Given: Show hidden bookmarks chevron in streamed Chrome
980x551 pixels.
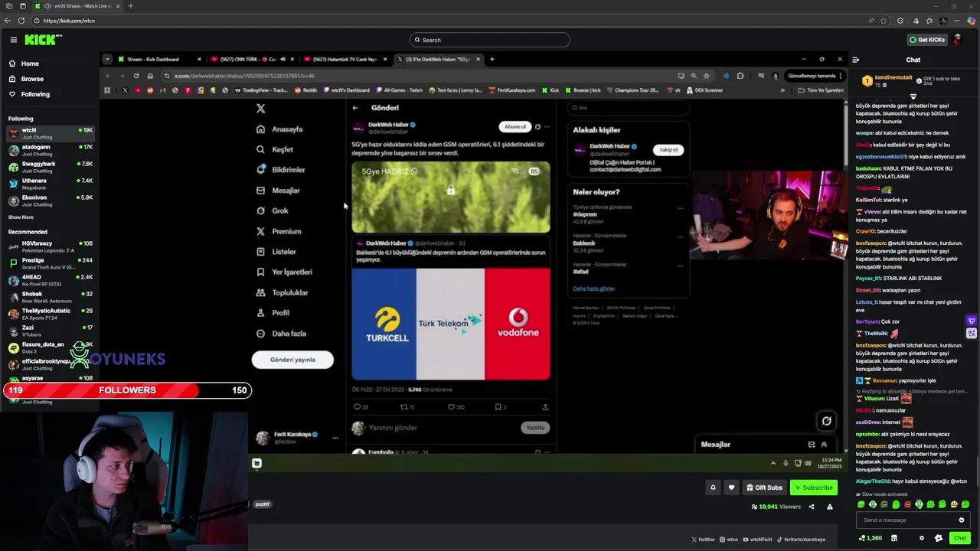Looking at the screenshot, I should (782, 90).
